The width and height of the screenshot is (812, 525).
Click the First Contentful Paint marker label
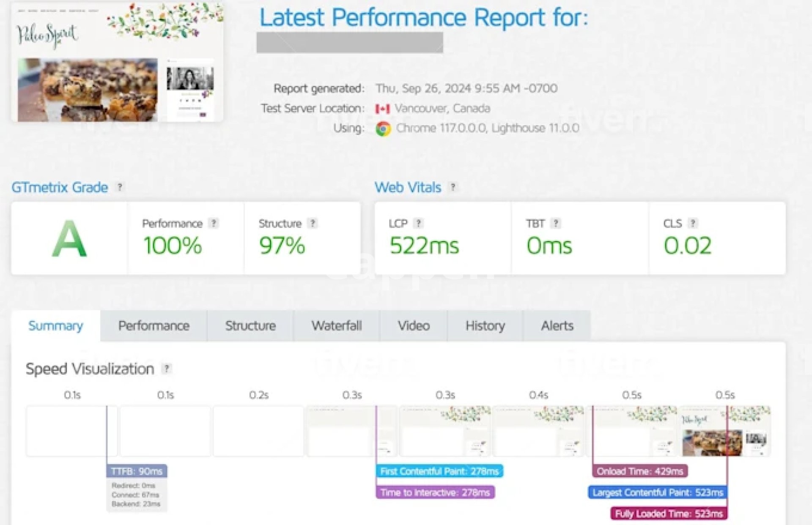(x=439, y=471)
